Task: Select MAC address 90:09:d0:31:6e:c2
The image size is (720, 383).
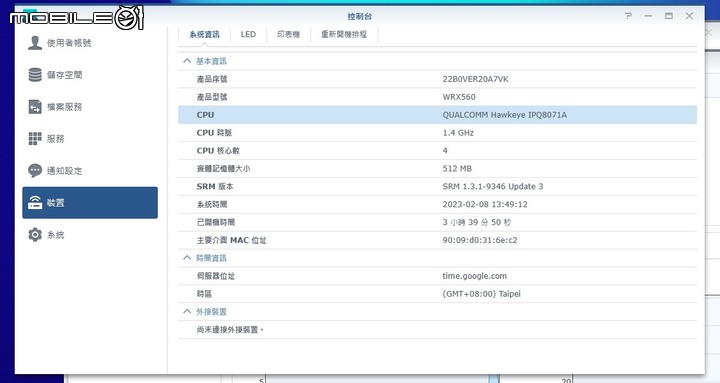Action: tap(480, 240)
